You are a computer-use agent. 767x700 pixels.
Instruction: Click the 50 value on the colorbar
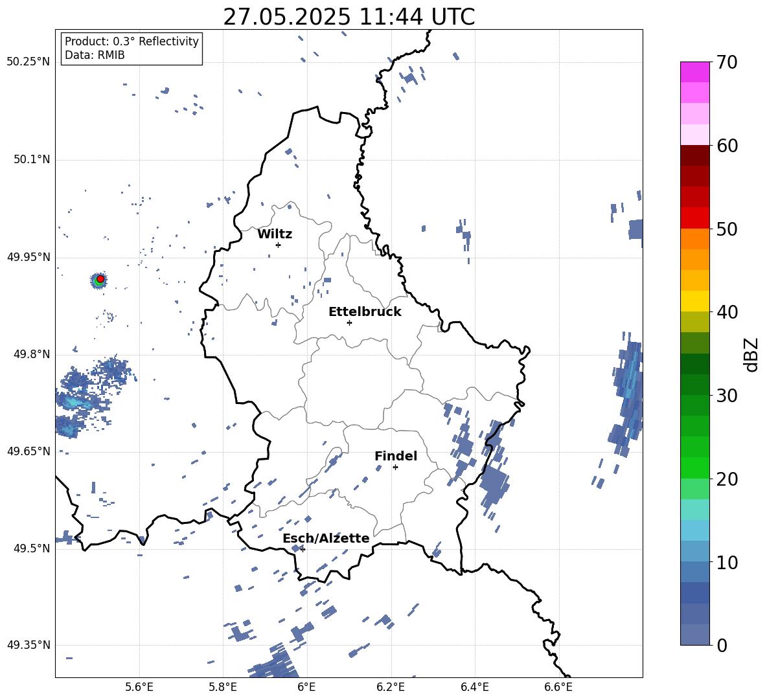726,229
